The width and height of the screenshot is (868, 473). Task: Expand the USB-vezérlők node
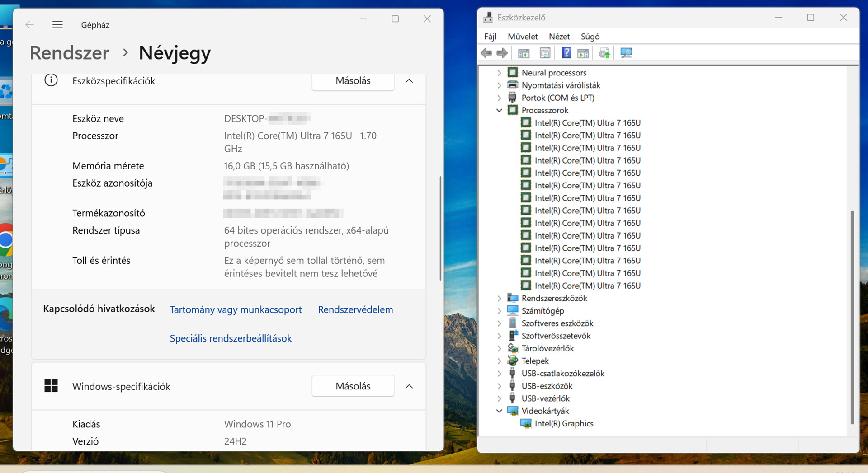coord(499,398)
